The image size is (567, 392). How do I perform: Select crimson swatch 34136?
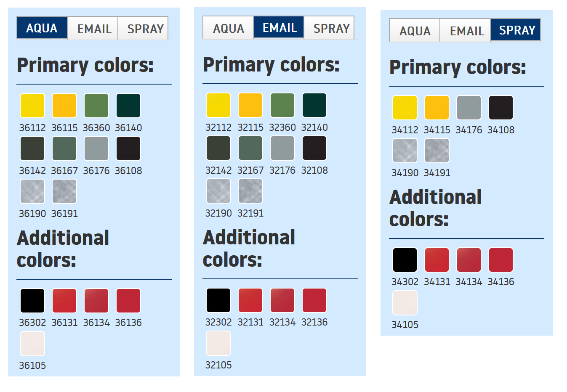[x=501, y=260]
